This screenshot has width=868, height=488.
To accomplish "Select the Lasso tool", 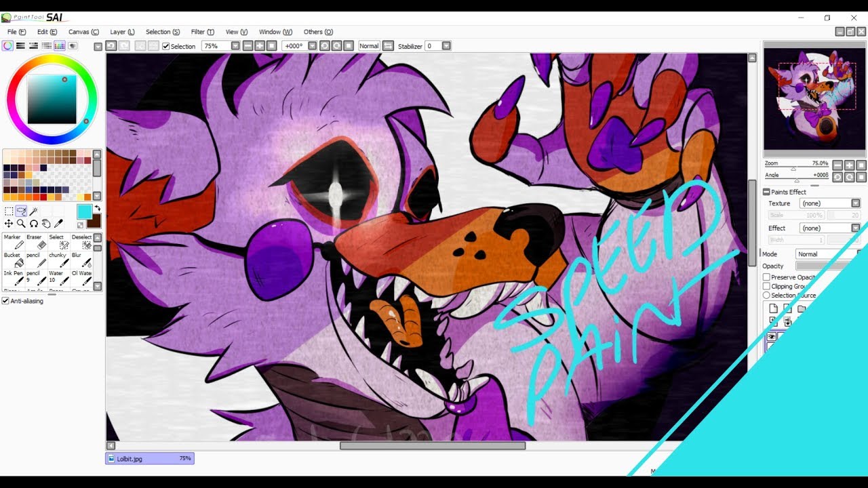I will click(21, 211).
